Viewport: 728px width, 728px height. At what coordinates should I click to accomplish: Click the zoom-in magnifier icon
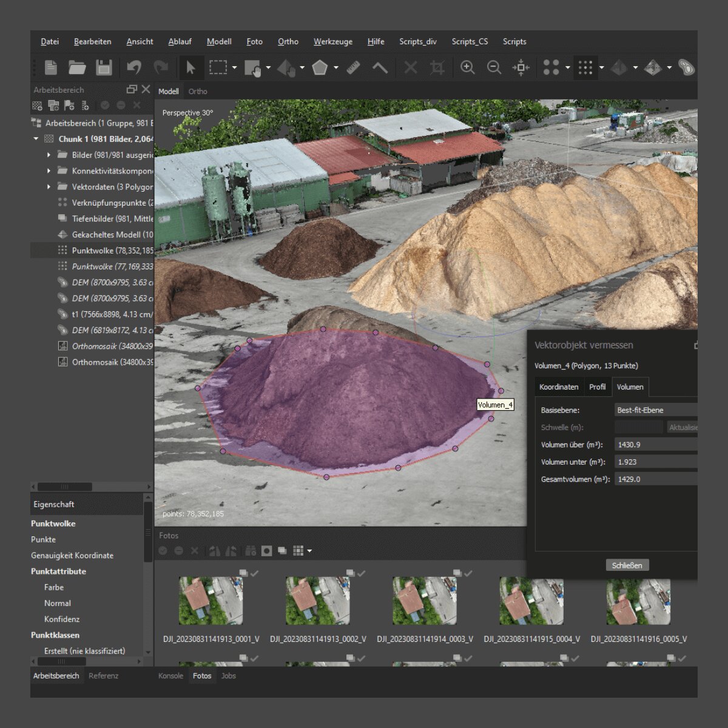[467, 67]
